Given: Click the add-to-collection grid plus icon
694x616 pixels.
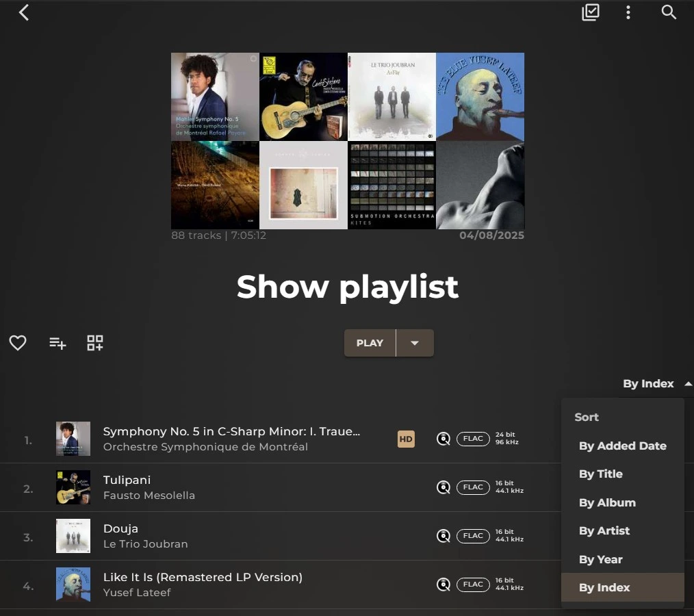Looking at the screenshot, I should 95,343.
